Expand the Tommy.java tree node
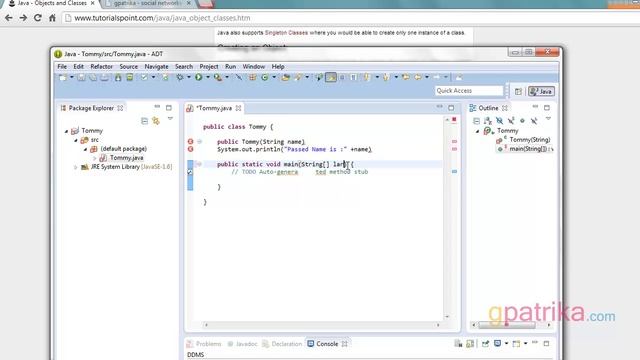Image resolution: width=640 pixels, height=360 pixels. pyautogui.click(x=94, y=158)
